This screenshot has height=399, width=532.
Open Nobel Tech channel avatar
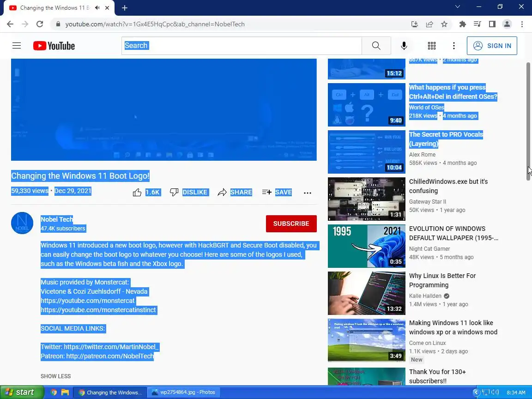pos(22,223)
